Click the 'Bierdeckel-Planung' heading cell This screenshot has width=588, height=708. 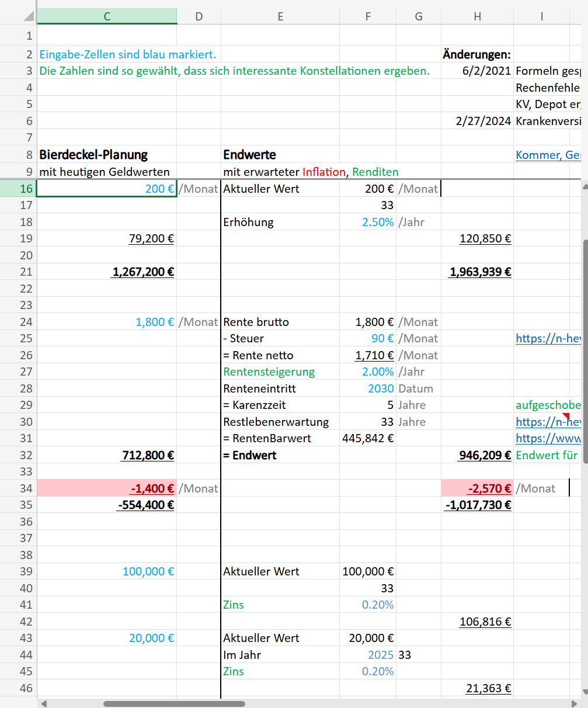click(107, 155)
